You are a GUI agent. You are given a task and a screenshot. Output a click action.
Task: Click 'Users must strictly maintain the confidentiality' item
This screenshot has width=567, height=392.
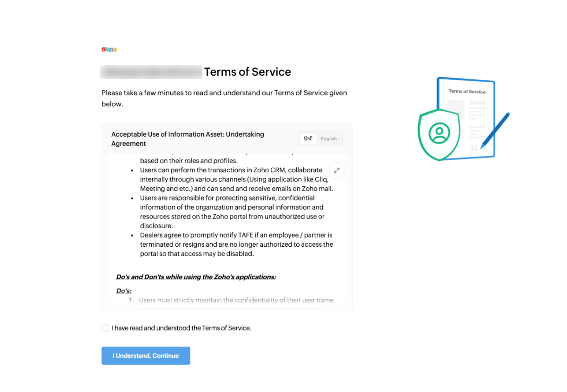pos(237,300)
